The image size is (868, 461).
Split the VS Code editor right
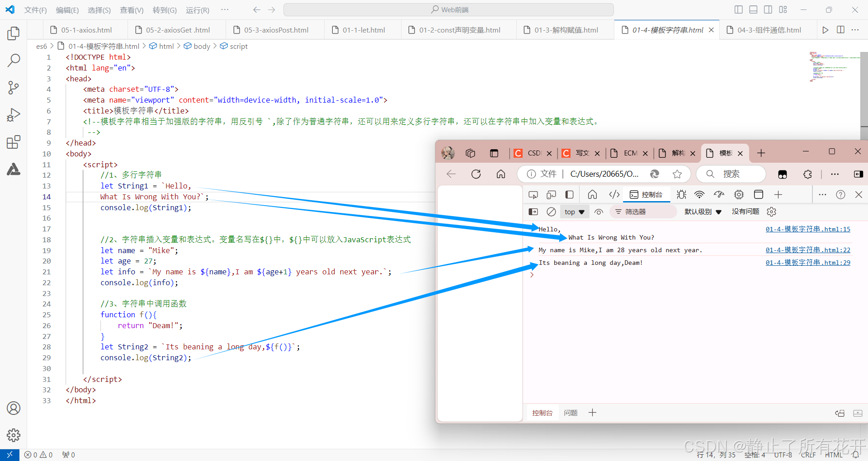[840, 30]
